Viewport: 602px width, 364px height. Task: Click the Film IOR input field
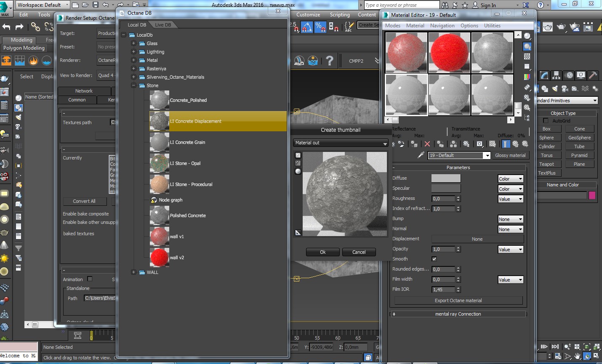tap(444, 290)
